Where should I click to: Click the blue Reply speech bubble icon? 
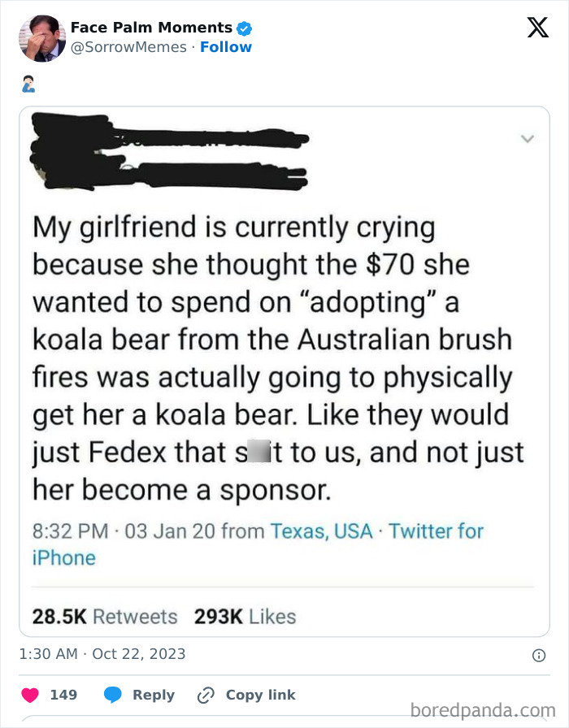click(x=112, y=695)
